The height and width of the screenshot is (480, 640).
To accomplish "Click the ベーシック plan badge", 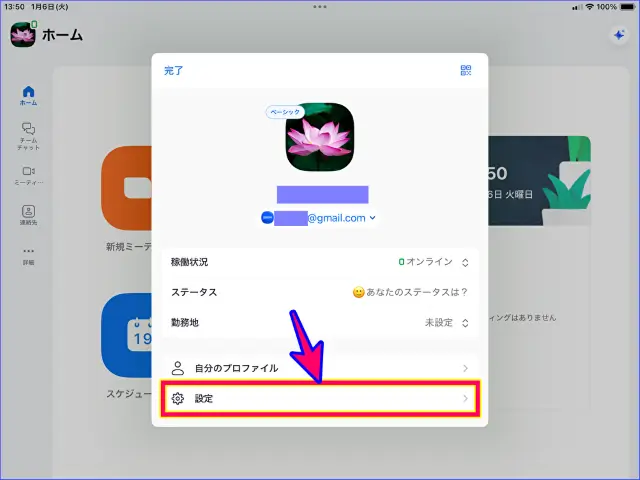I will coord(285,112).
